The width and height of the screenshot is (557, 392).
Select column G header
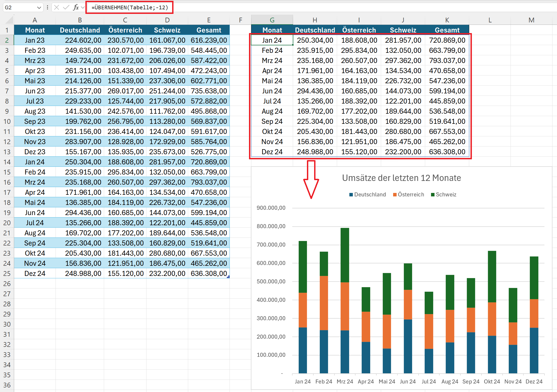click(x=272, y=20)
